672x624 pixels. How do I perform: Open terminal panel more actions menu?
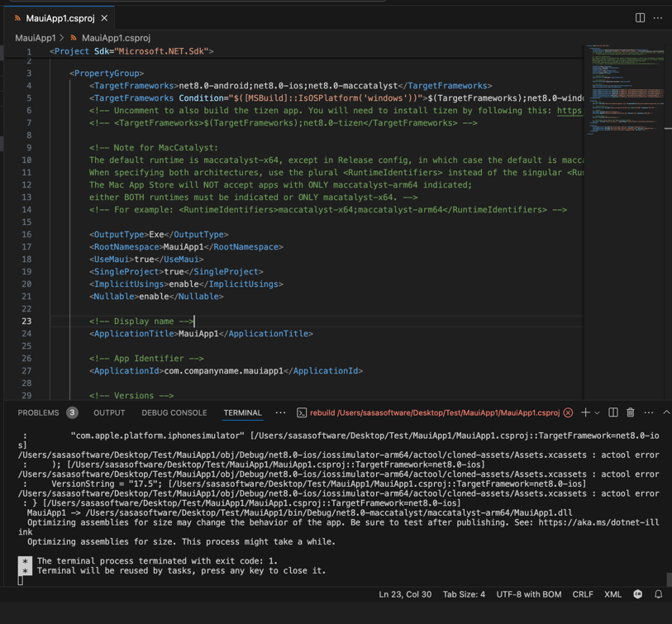coord(649,412)
